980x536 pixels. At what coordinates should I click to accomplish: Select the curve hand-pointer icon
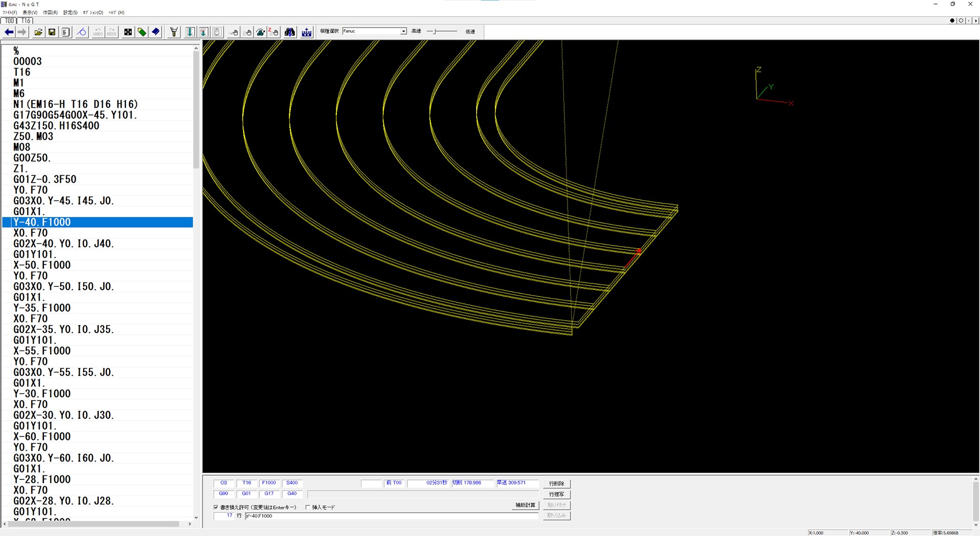[234, 32]
